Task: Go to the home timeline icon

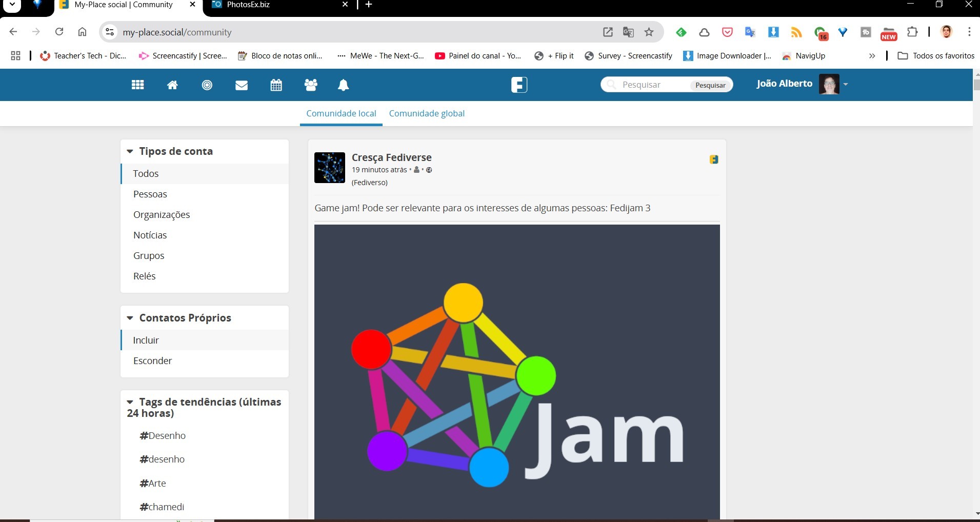Action: point(172,85)
